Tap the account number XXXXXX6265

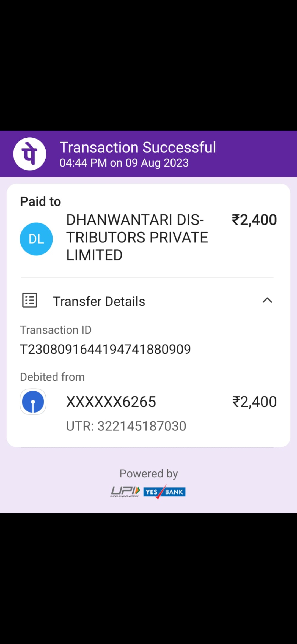click(111, 402)
